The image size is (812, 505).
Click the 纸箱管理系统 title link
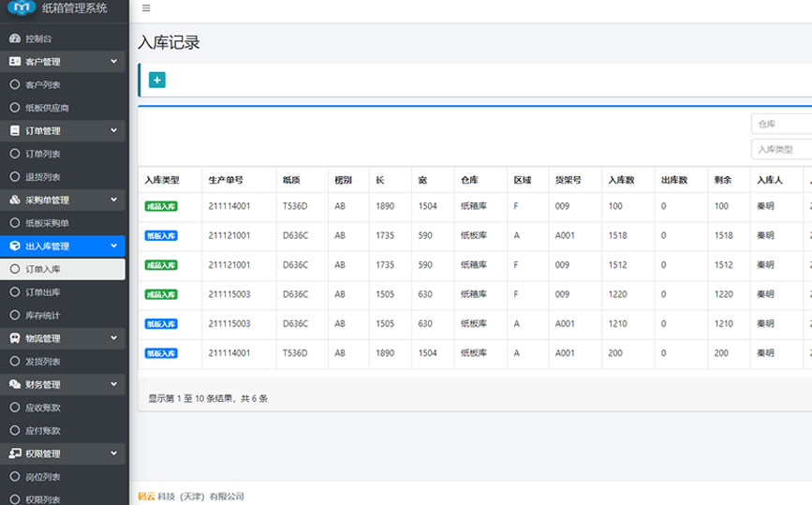(74, 7)
